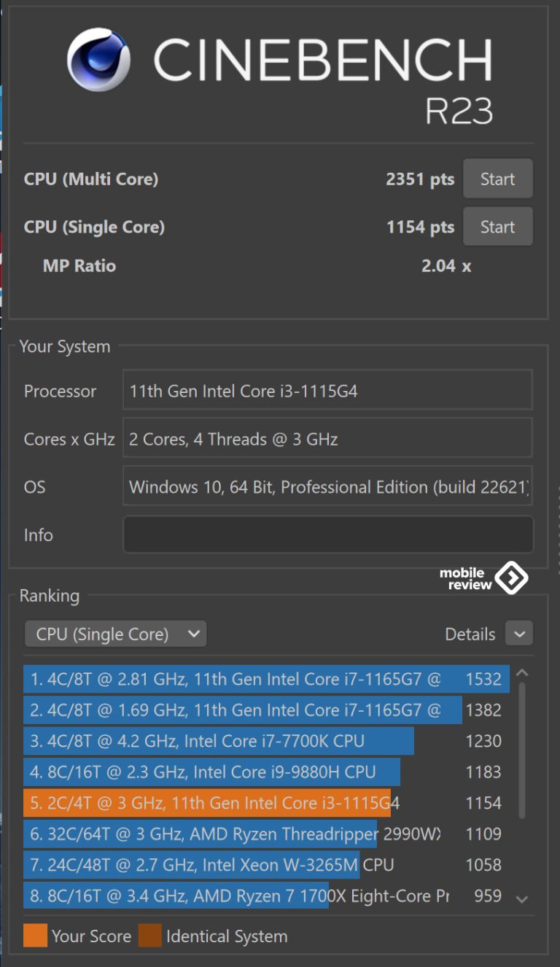The height and width of the screenshot is (967, 560).
Task: Click the Info text field
Action: (327, 535)
